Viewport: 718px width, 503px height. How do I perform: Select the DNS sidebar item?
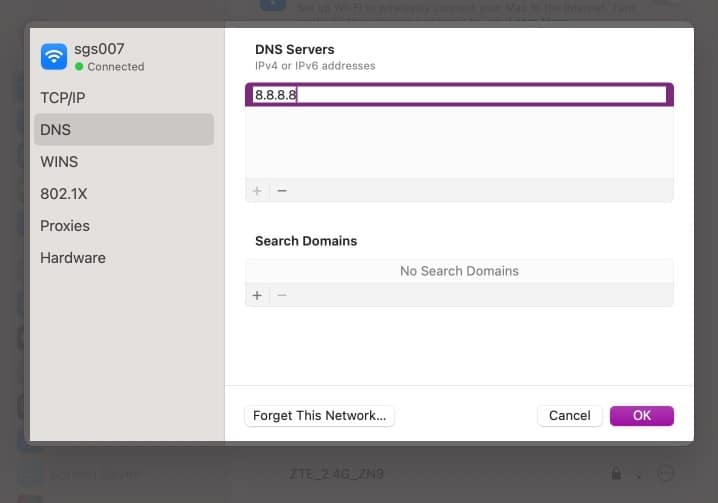tap(124, 130)
